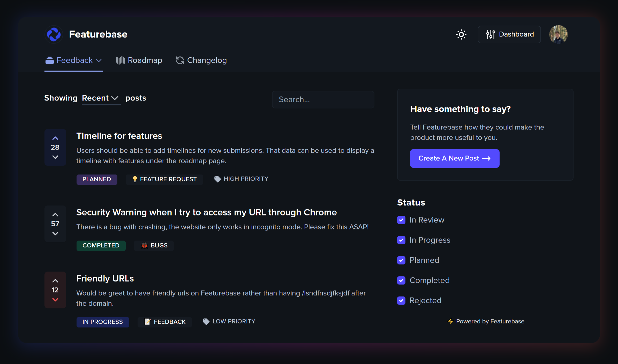The image size is (618, 364).
Task: Upvote the Timeline for features post
Action: point(55,138)
